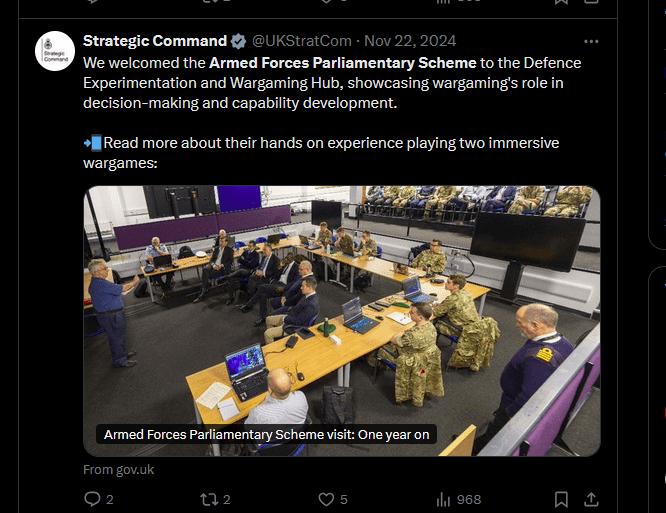The width and height of the screenshot is (666, 513).
Task: Click the bold Armed Forces Parliamentary Scheme text
Action: 343,63
